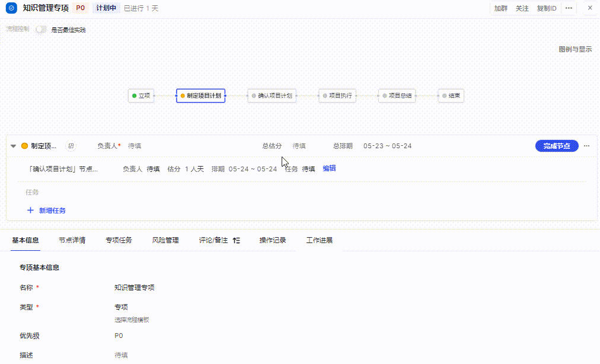
Task: Open the top-right three-dot more menu
Action: pos(569,8)
